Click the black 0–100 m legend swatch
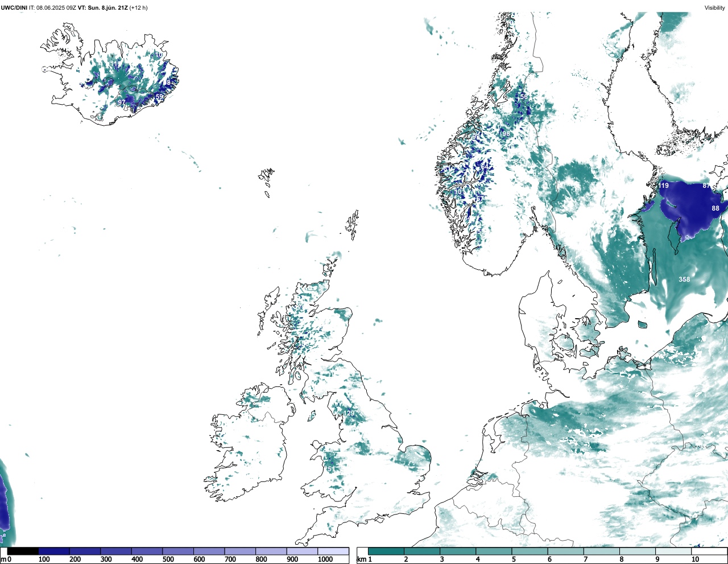Viewport: 728px width, 564px height. 23,551
